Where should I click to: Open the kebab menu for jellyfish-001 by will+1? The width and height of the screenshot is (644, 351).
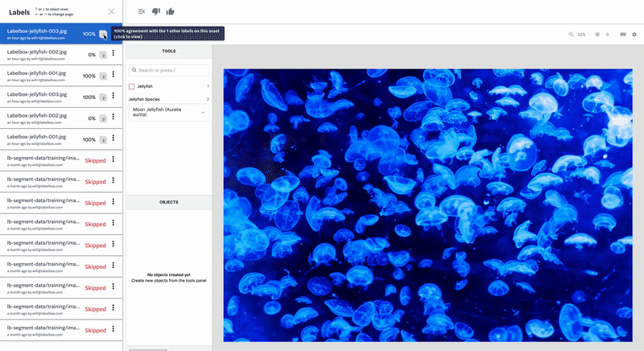pyautogui.click(x=114, y=74)
